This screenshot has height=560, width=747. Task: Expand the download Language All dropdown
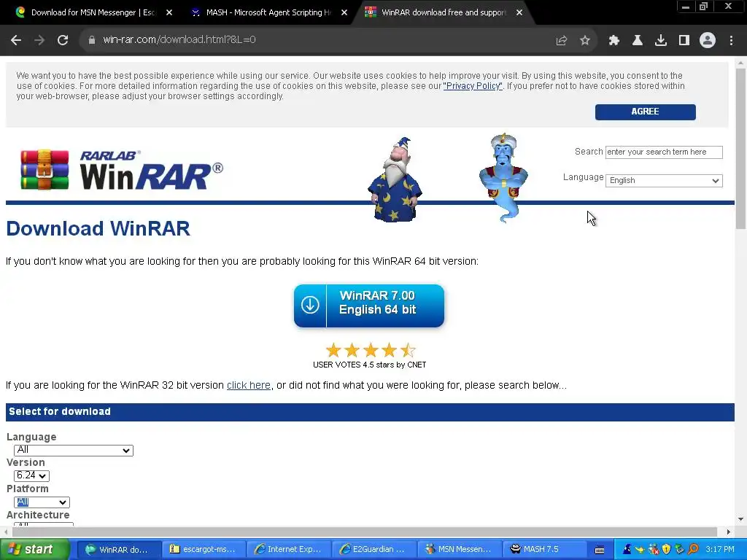(74, 450)
